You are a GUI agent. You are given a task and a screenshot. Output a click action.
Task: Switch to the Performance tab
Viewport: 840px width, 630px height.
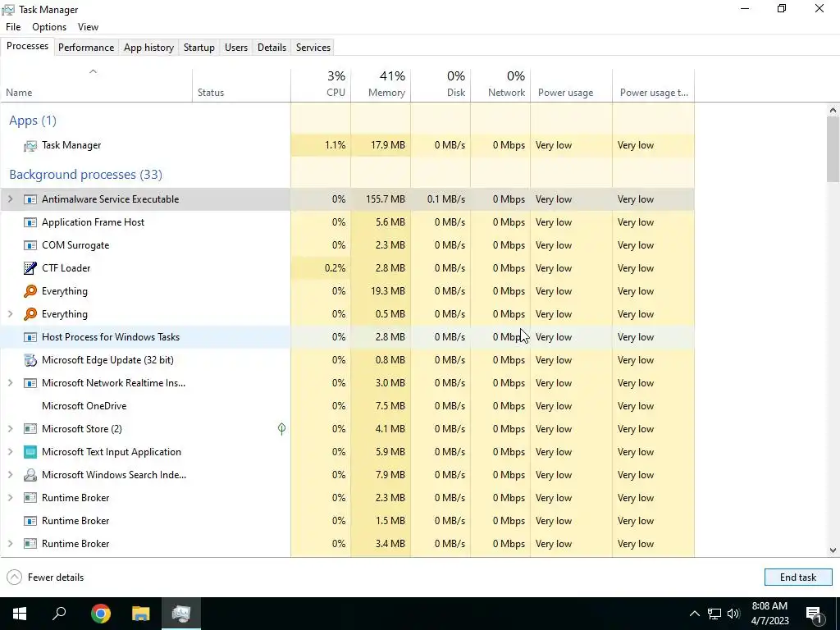click(86, 47)
